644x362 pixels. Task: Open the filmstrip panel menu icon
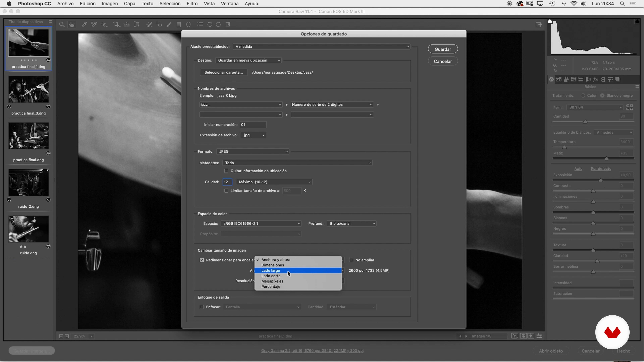tap(50, 22)
